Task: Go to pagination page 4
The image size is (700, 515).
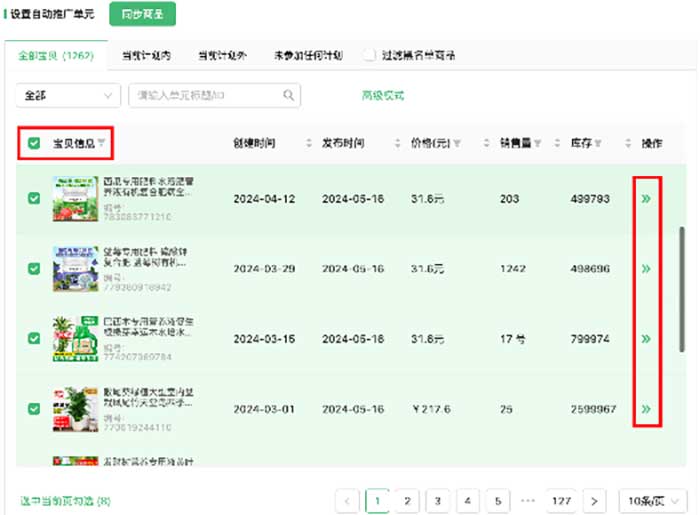Action: [x=467, y=501]
